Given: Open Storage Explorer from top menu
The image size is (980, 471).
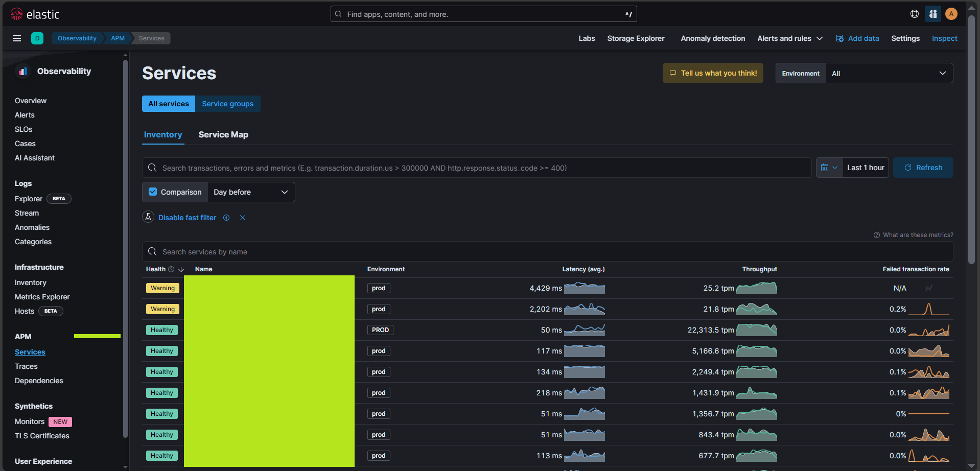Looking at the screenshot, I should 636,38.
